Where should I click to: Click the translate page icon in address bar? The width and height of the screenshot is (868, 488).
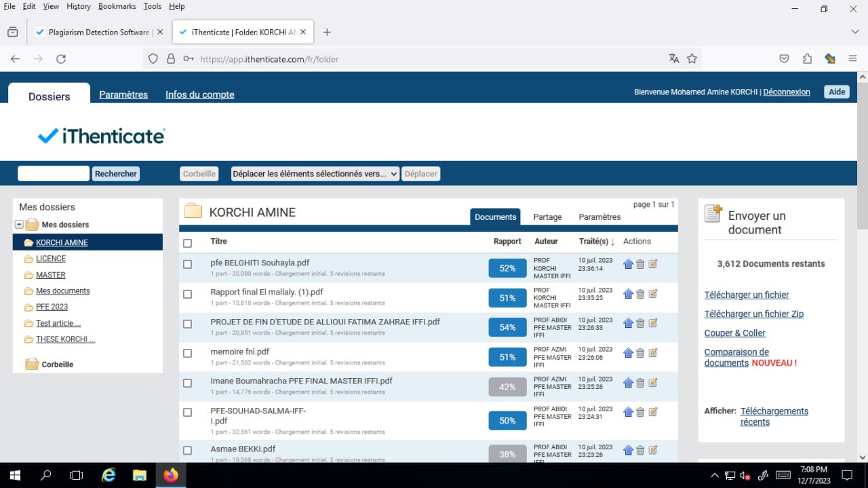pos(673,59)
